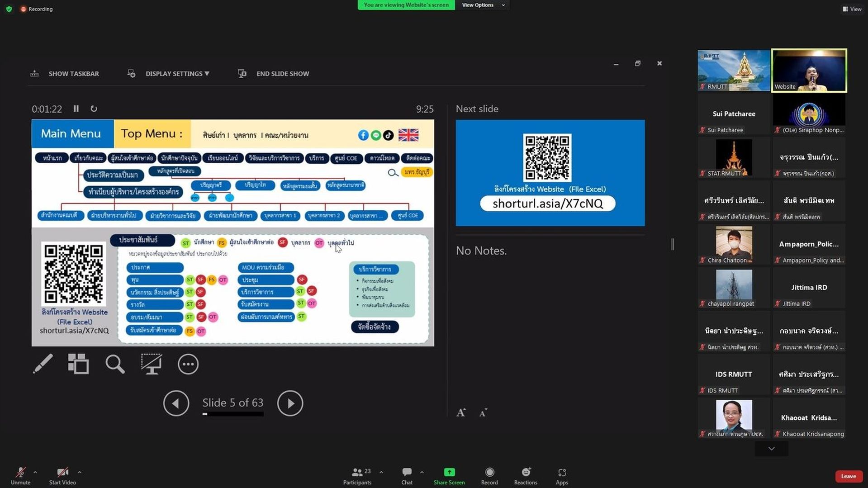Select the pen and laser pointer tool

(x=43, y=364)
